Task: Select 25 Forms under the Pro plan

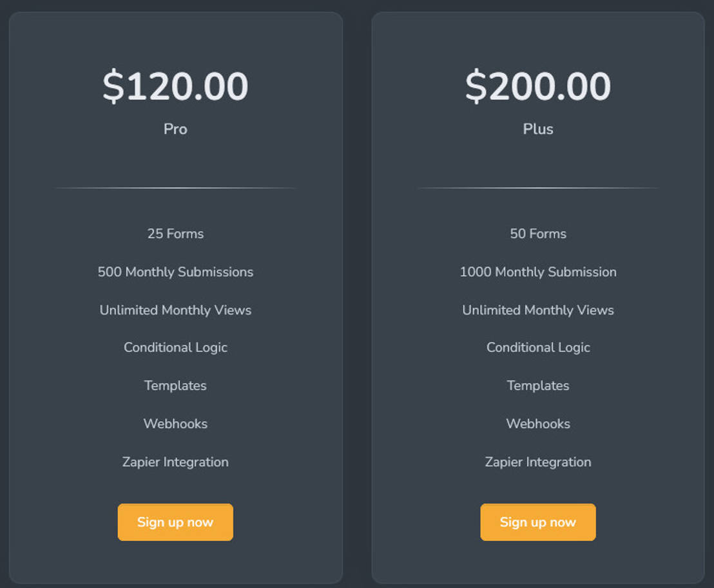Action: [x=175, y=233]
